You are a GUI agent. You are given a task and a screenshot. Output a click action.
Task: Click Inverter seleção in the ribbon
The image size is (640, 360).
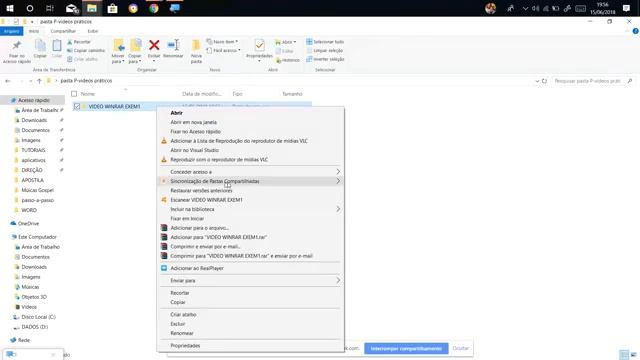pyautogui.click(x=325, y=59)
